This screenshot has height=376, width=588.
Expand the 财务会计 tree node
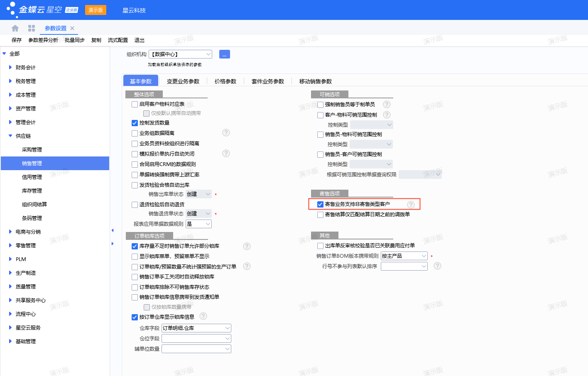[10, 67]
